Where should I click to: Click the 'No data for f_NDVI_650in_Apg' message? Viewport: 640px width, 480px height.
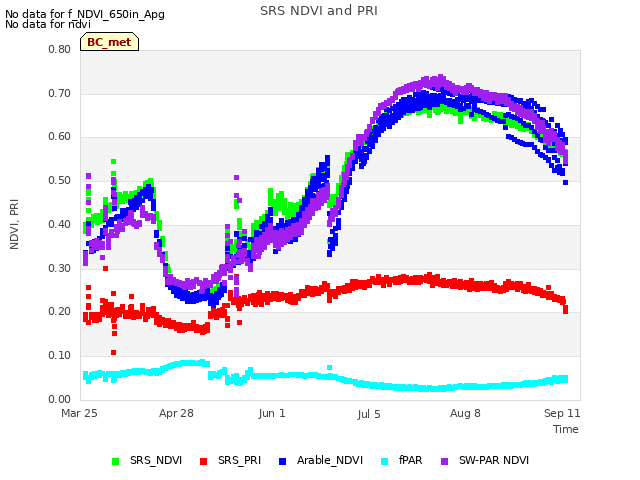(85, 14)
